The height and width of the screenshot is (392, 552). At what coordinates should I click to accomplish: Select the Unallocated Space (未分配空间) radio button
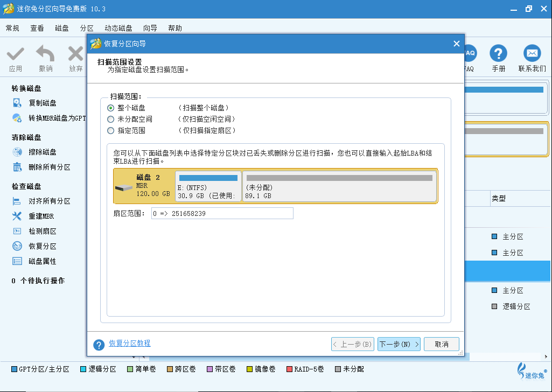[110, 119]
